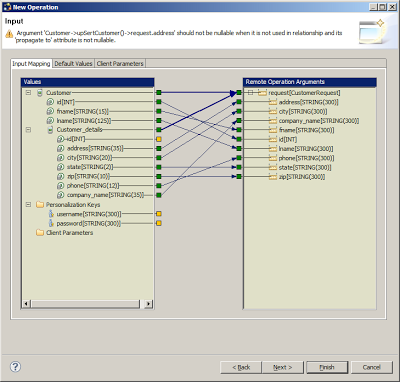Click the Customer database icon
Viewport: 400px width, 382px height.
(x=40, y=93)
